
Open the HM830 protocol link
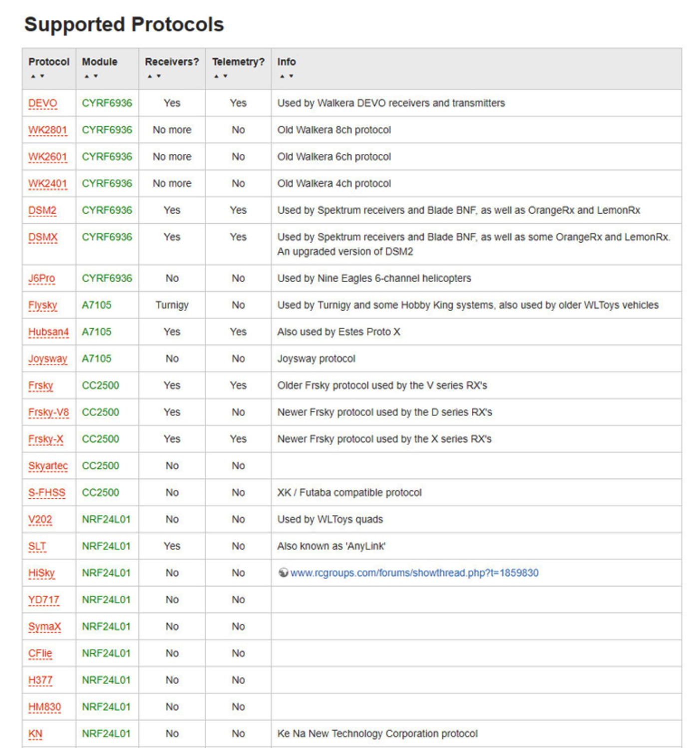coord(44,707)
